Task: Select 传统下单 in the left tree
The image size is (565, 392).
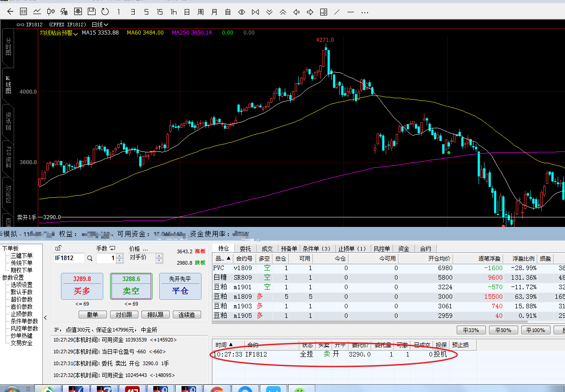Action: pyautogui.click(x=21, y=263)
